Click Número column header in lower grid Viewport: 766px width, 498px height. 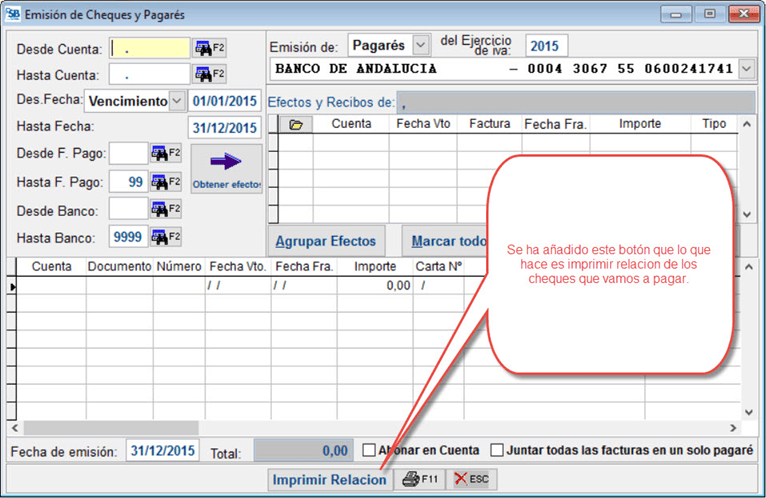click(x=179, y=267)
